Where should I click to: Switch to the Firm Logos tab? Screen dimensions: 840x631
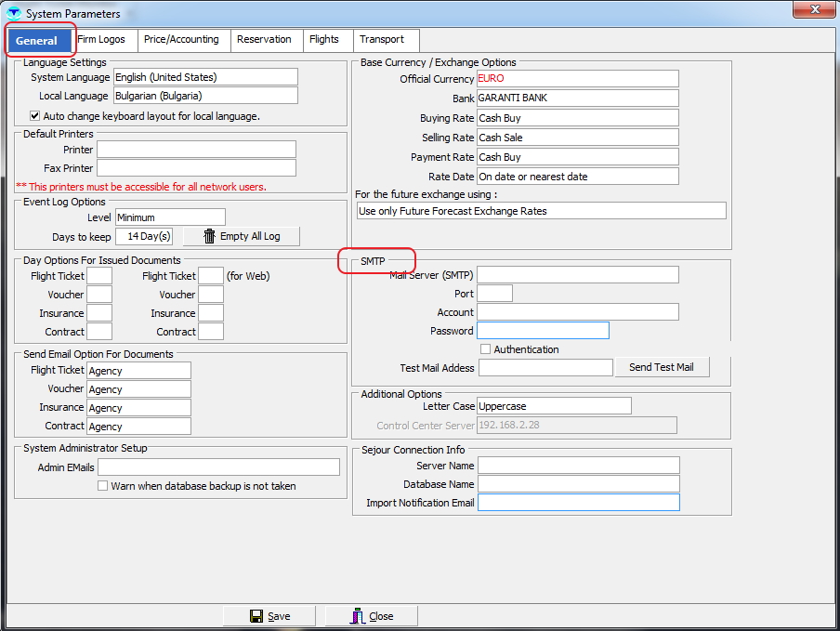pos(101,40)
